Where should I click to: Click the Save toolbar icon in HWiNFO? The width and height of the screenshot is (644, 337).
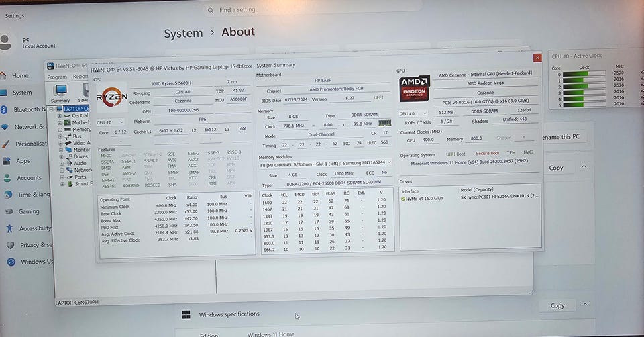click(x=85, y=93)
